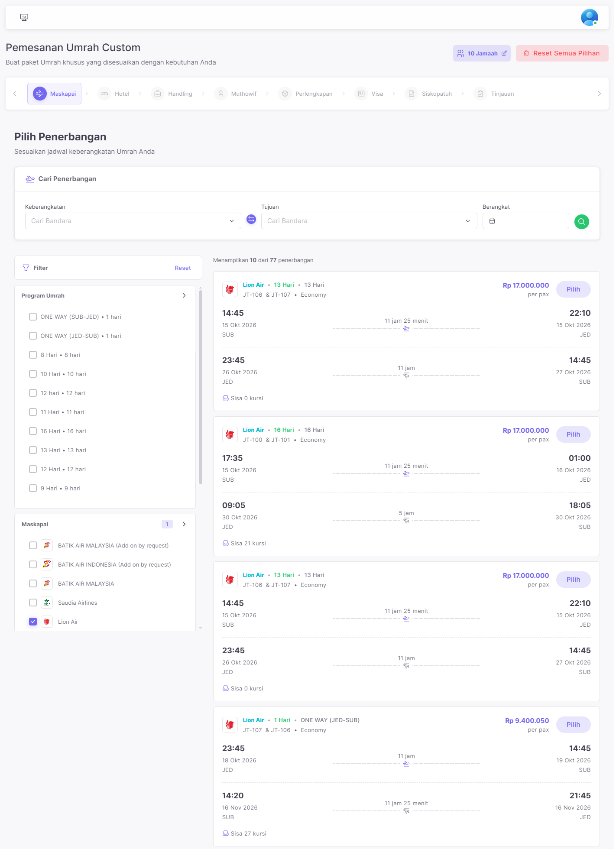The height and width of the screenshot is (849, 616).
Task: Go to the Tinjauan step
Action: click(494, 94)
